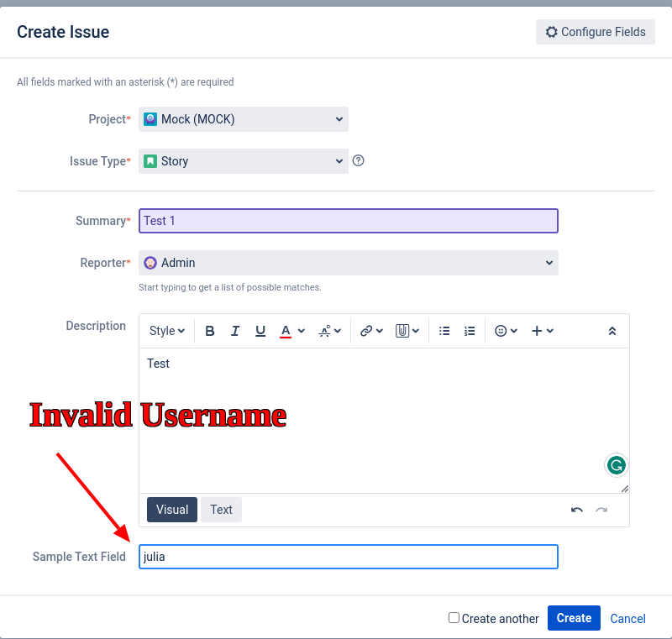Click the Description label
This screenshot has width=672, height=639.
pos(96,326)
